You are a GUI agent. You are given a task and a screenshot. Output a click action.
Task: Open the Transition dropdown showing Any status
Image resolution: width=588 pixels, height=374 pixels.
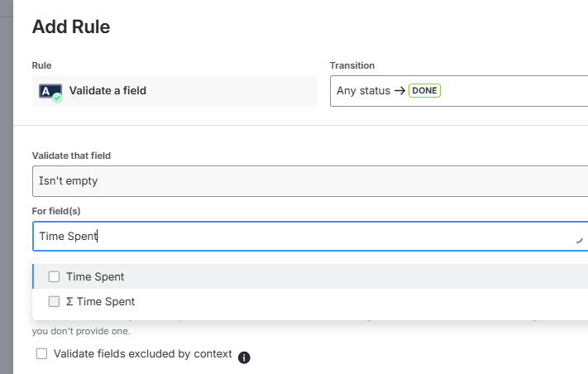pos(459,91)
